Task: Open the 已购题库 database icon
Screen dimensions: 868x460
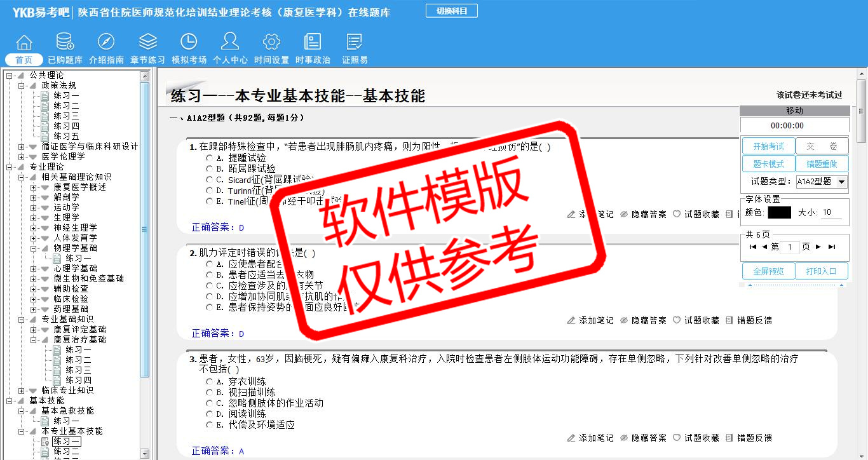Action: tap(65, 43)
